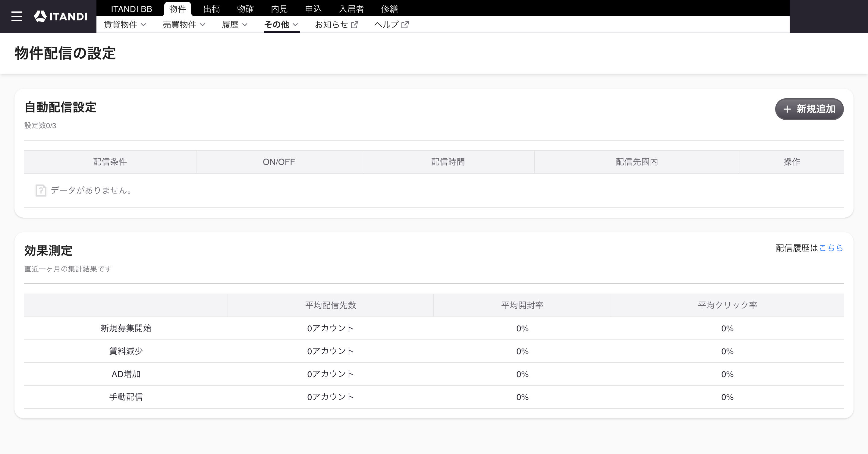Click the 配信時間 column header
The width and height of the screenshot is (868, 454).
(x=448, y=162)
